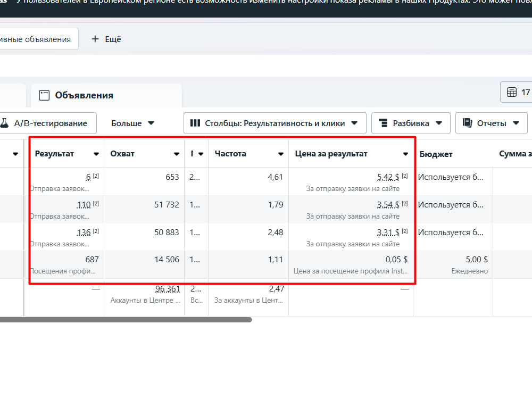Open Частота column header arrow
532x399 pixels.
pos(280,154)
